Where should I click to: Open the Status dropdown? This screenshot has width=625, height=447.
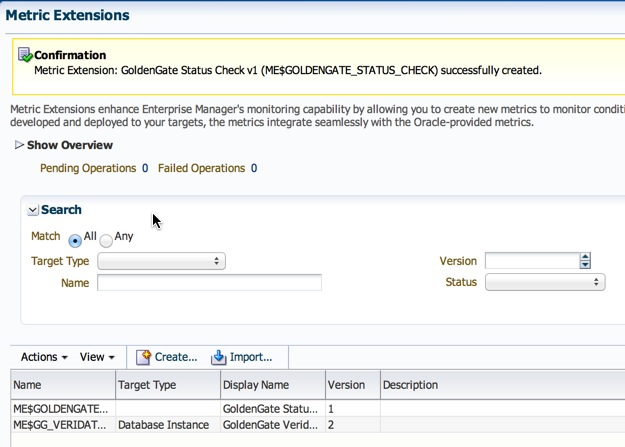545,283
